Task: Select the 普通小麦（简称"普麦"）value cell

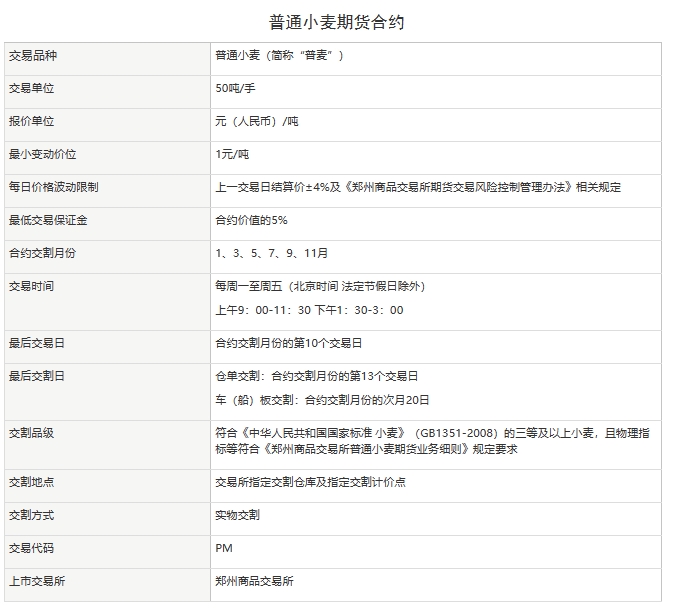Action: [279, 56]
